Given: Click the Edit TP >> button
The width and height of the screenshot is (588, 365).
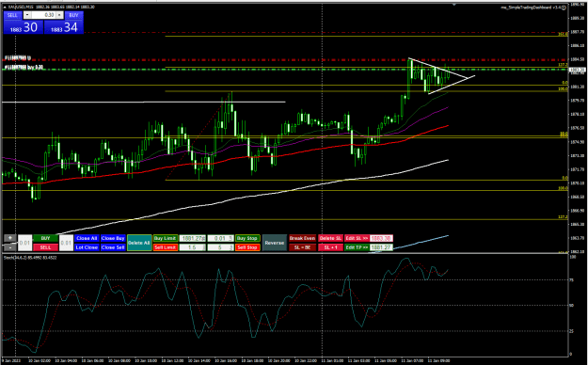Looking at the screenshot, I should pos(357,247).
